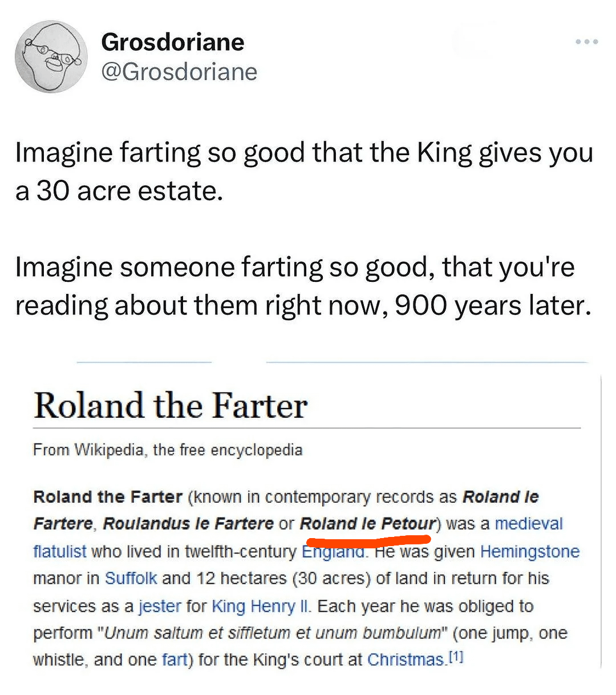Open the @Grosdoriane handle

click(x=179, y=72)
